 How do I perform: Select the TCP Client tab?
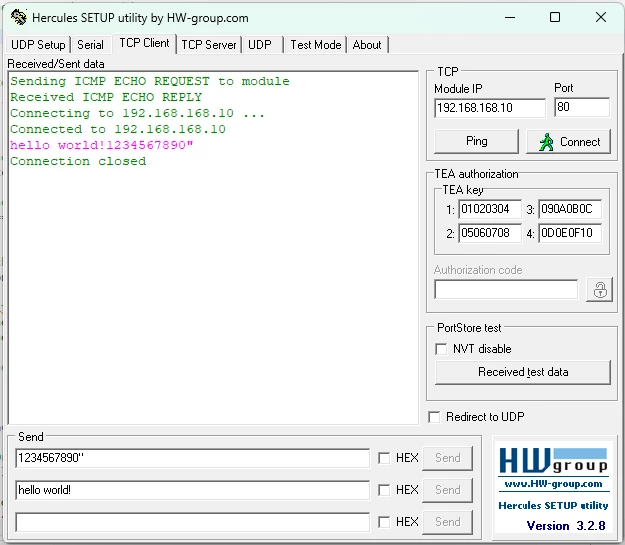coord(144,43)
